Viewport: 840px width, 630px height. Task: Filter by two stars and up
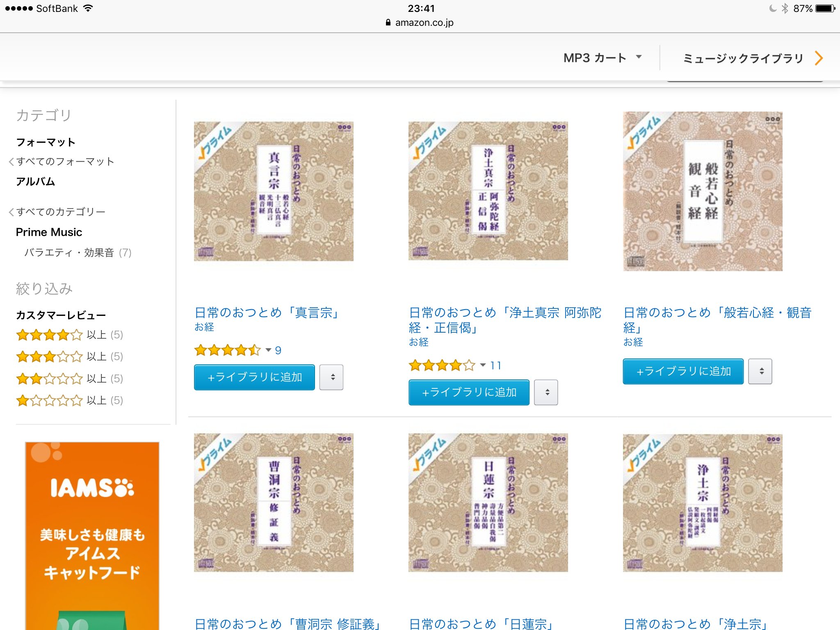point(69,379)
